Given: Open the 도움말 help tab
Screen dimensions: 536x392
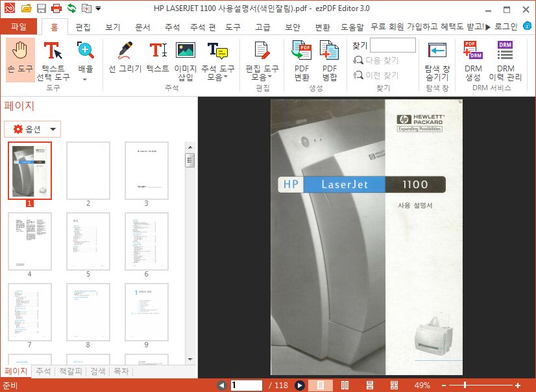Looking at the screenshot, I should (x=352, y=27).
